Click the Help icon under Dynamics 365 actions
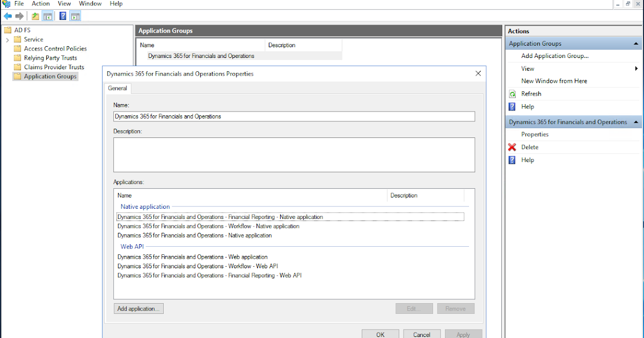Screen dimensions: 644x338 (511, 160)
